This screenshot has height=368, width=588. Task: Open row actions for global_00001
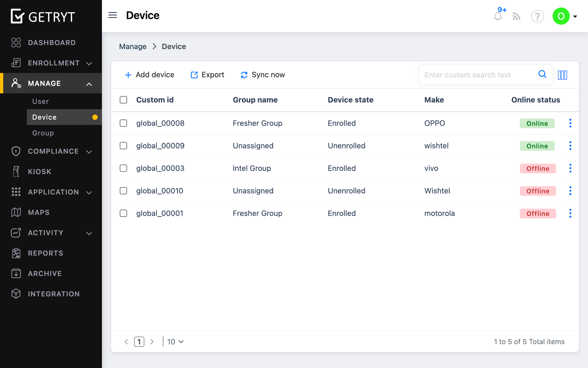tap(570, 213)
